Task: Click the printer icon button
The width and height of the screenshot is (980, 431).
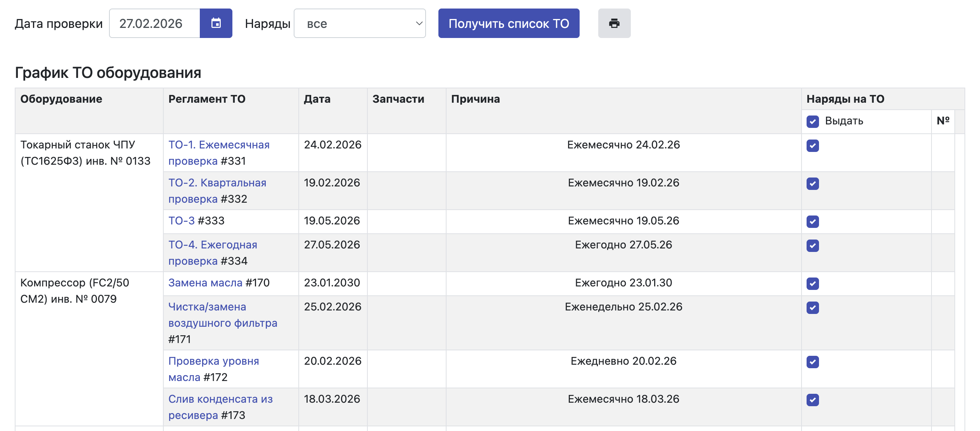Action: 614,23
